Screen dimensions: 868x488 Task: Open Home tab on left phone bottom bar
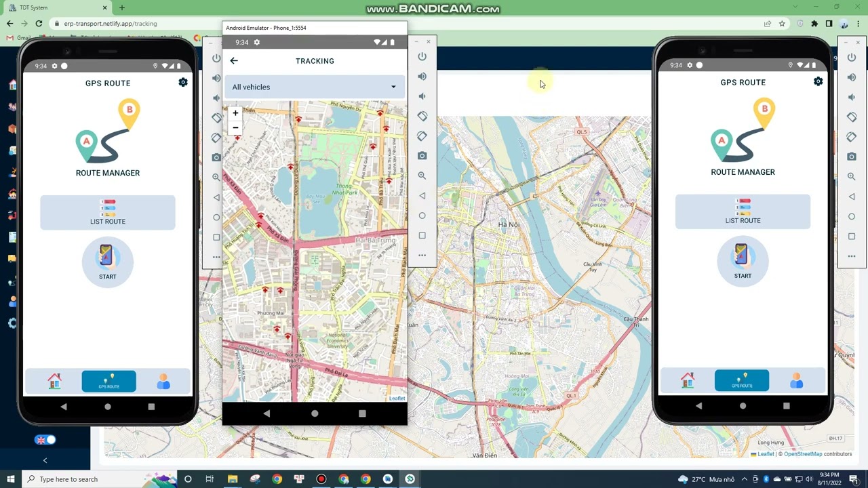tap(54, 382)
